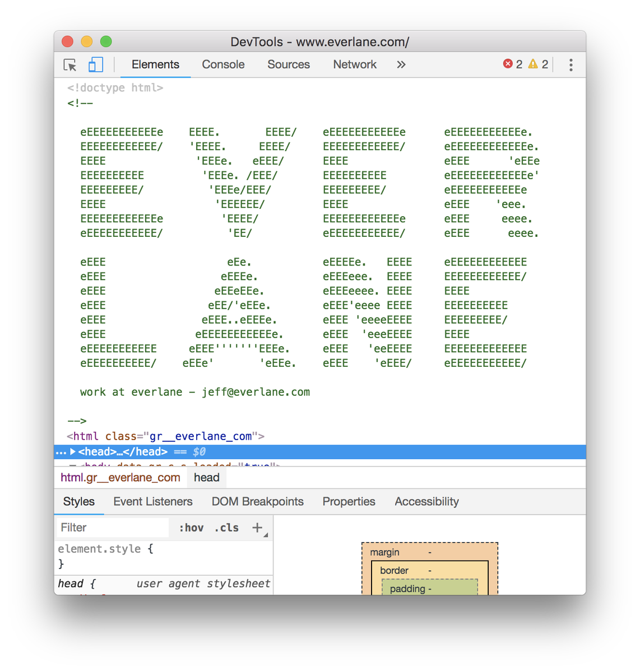Viewport: 640px width, 672px height.
Task: Activate the inspect element picker icon
Action: [x=70, y=65]
